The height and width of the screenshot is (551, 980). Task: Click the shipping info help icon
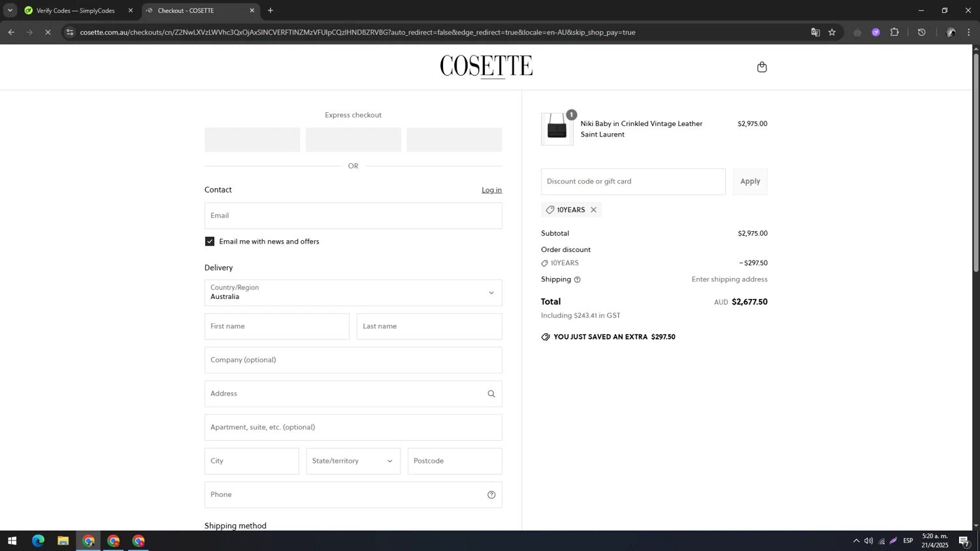coord(577,279)
